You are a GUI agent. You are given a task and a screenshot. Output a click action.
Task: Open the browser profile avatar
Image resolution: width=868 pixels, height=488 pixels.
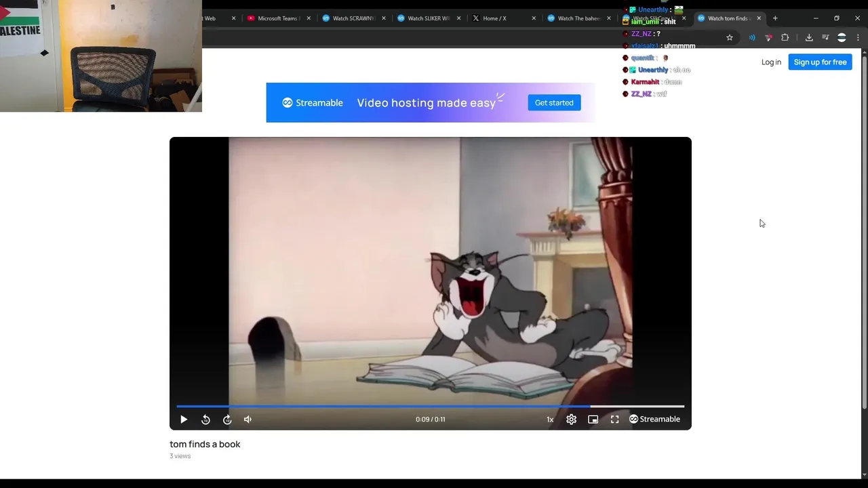click(842, 38)
